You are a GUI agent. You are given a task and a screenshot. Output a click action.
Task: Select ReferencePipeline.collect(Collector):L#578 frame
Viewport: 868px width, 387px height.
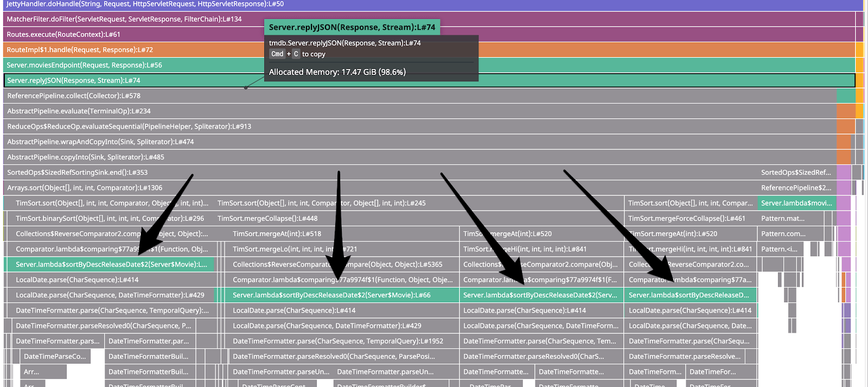coord(420,96)
